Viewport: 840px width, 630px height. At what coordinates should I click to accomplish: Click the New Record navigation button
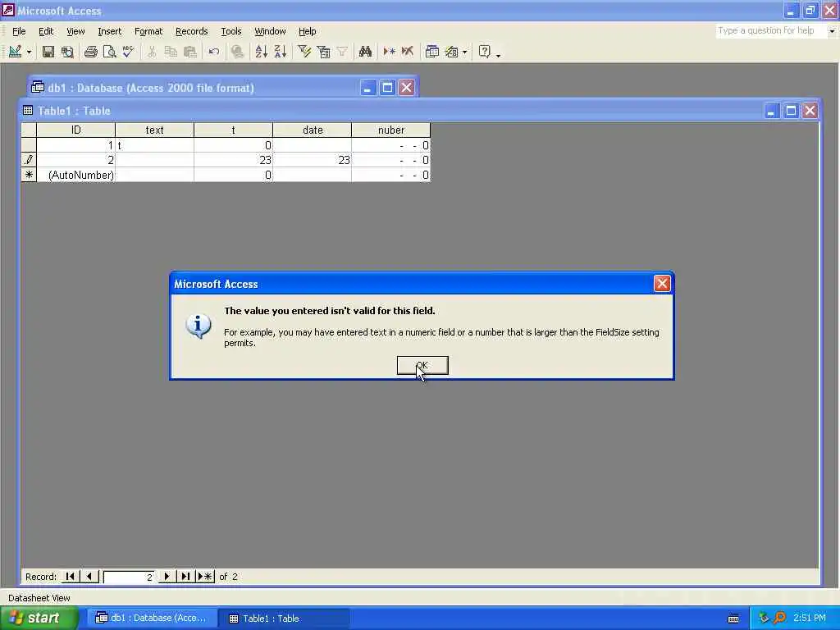click(205, 577)
